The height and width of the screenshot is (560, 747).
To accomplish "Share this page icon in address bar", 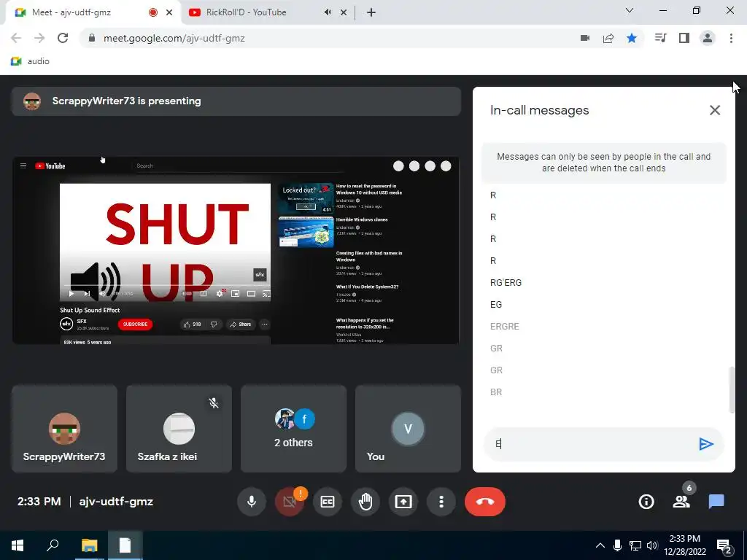I will coord(608,38).
